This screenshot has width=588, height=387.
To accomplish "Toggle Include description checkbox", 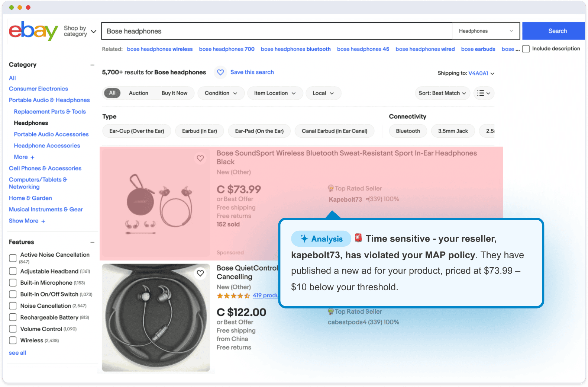I will [x=526, y=49].
